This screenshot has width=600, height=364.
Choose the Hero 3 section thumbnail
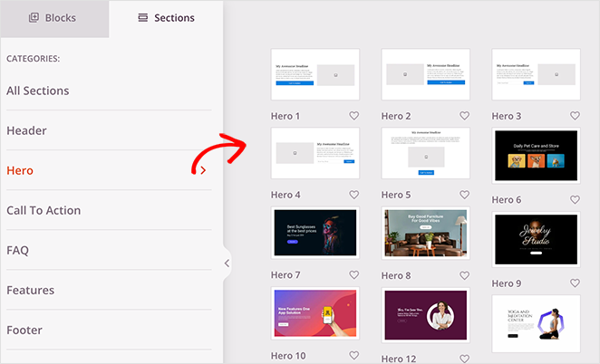pyautogui.click(x=536, y=74)
